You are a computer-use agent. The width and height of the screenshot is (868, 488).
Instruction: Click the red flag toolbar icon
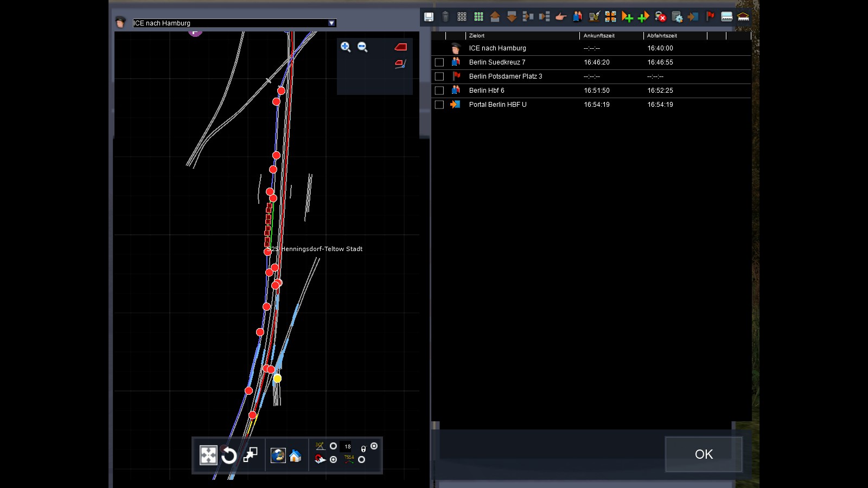[x=710, y=17]
